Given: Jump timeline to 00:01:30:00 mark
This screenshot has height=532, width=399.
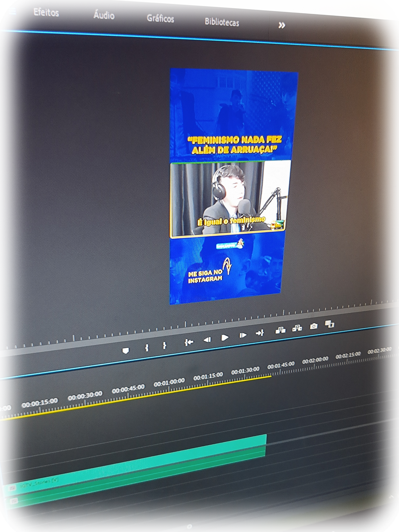Looking at the screenshot, I should 245,371.
